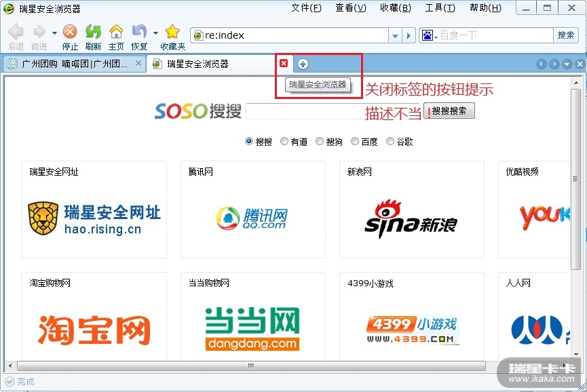Open the 4399小游戏 tile
Viewport: 587px width, 392px height.
point(412,316)
